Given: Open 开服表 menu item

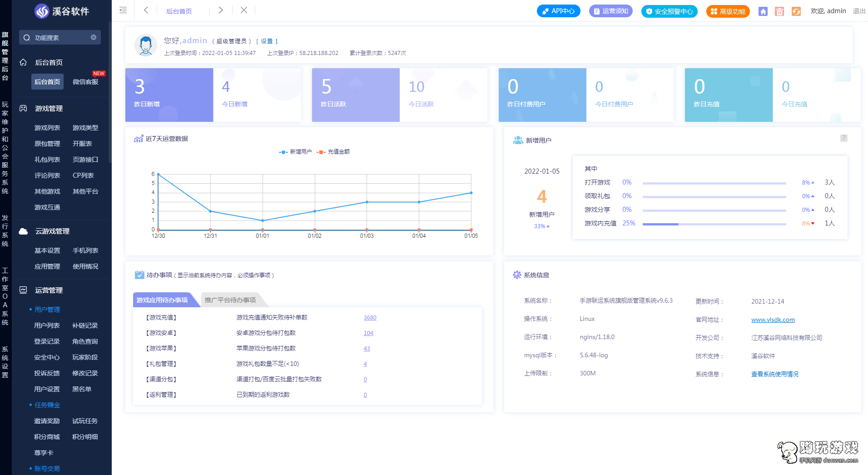Looking at the screenshot, I should [x=82, y=144].
